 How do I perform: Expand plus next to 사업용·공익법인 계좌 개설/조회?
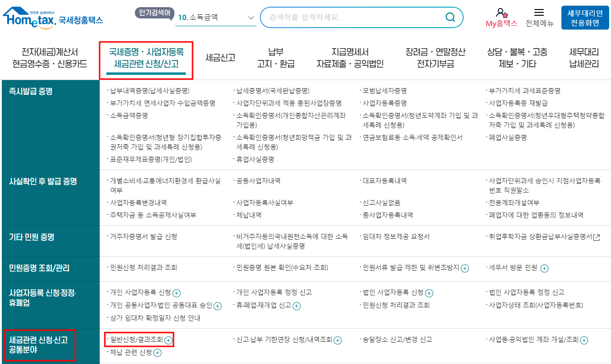(584, 340)
